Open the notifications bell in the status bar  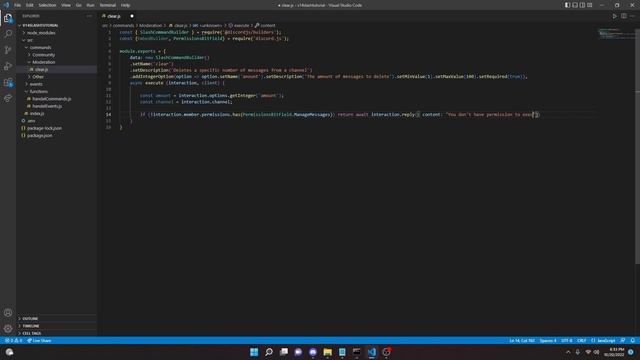(x=633, y=340)
